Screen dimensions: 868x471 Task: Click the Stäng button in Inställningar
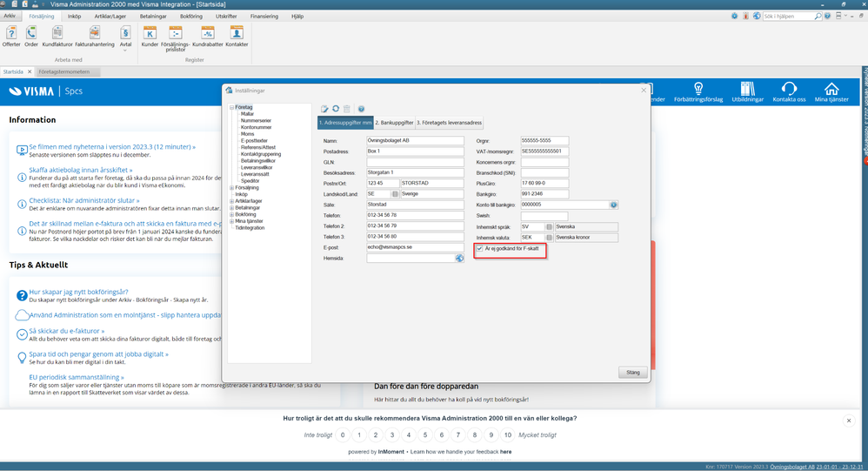[632, 373]
